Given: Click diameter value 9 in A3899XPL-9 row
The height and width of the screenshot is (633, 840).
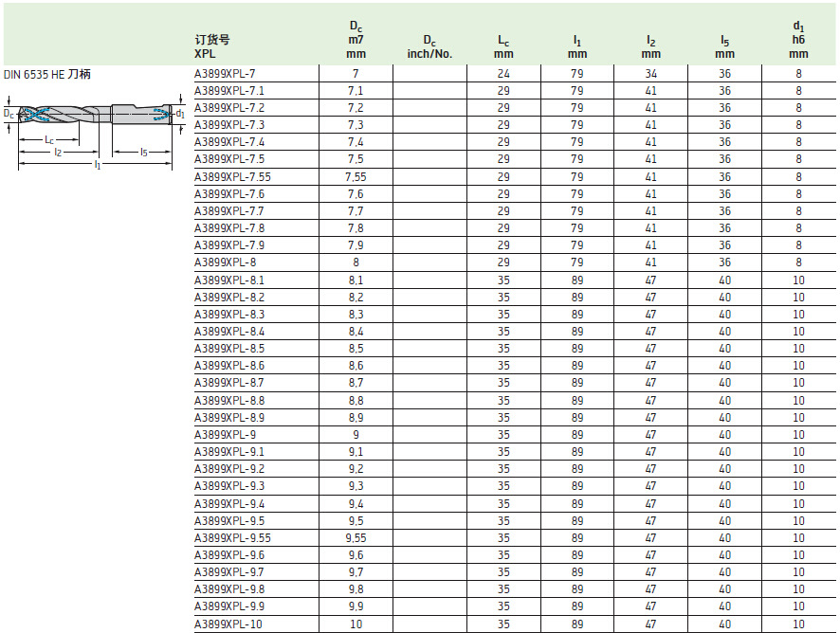Looking at the screenshot, I should [x=356, y=435].
